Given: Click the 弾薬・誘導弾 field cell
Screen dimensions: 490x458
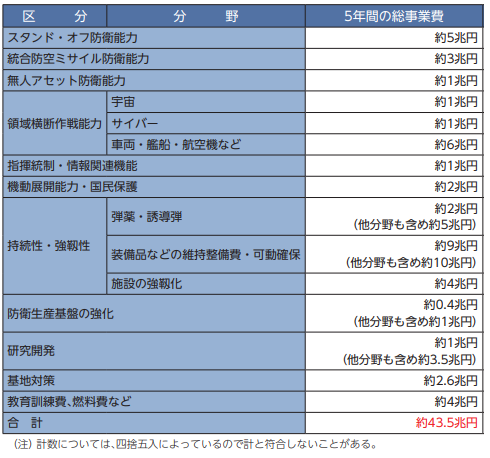Looking at the screenshot, I should [x=206, y=217].
